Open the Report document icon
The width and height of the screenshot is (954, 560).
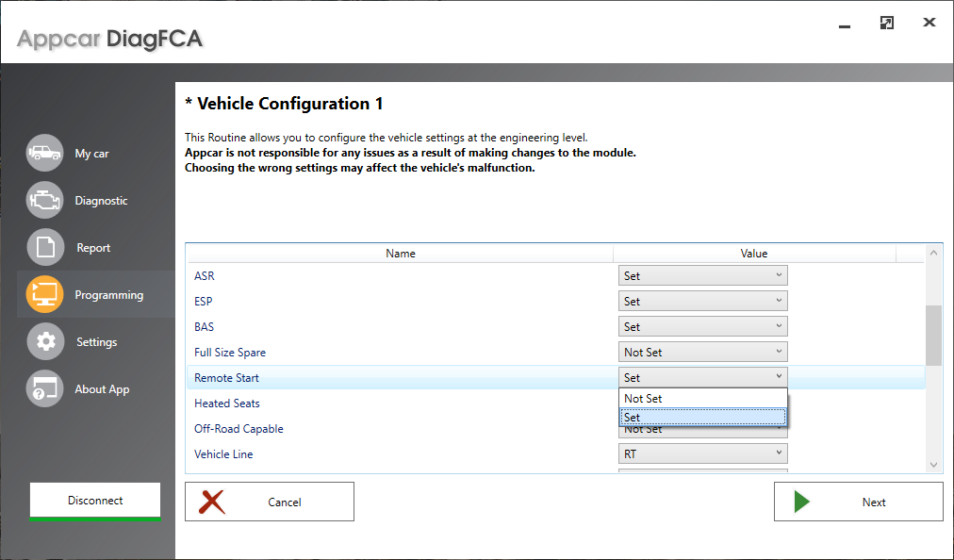[45, 247]
